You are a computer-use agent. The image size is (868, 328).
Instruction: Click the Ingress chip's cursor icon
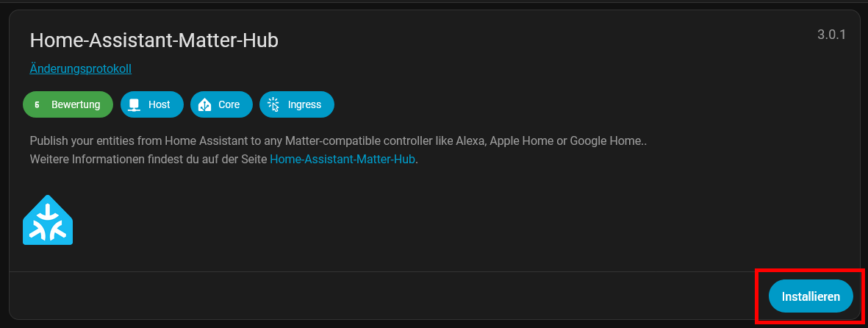(x=273, y=104)
